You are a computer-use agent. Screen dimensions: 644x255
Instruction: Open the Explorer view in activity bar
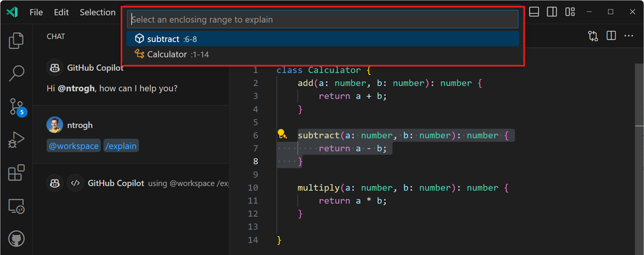coord(17,40)
